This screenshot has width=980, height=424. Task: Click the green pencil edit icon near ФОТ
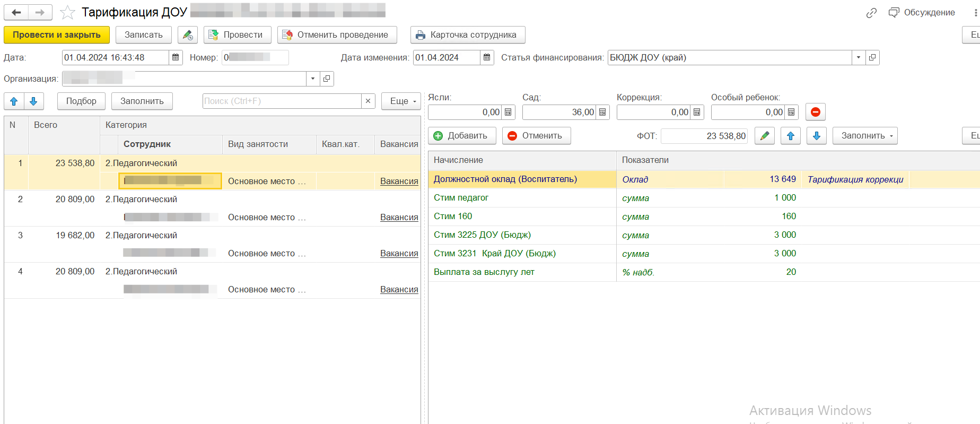[764, 136]
